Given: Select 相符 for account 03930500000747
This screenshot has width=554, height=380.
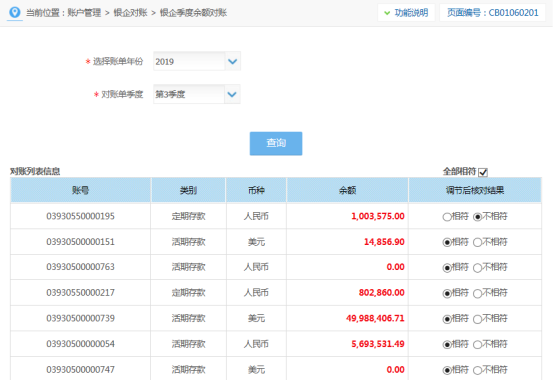Looking at the screenshot, I should coord(447,370).
